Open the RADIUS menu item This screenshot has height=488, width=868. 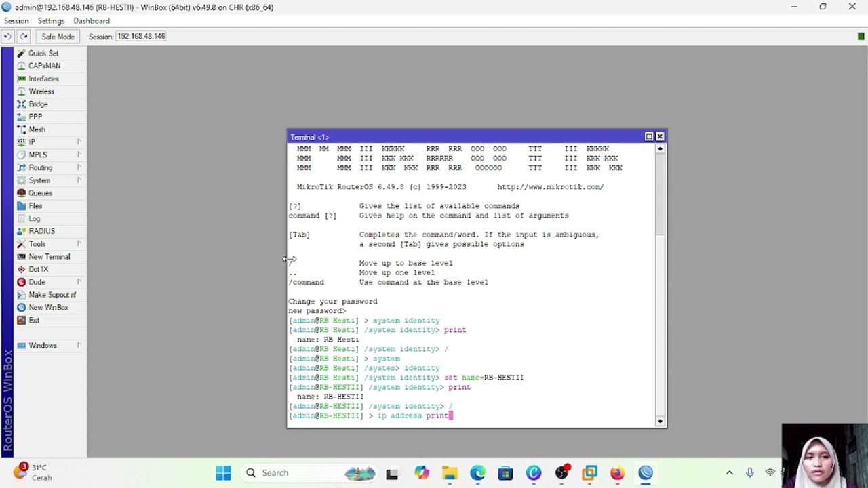(x=41, y=231)
